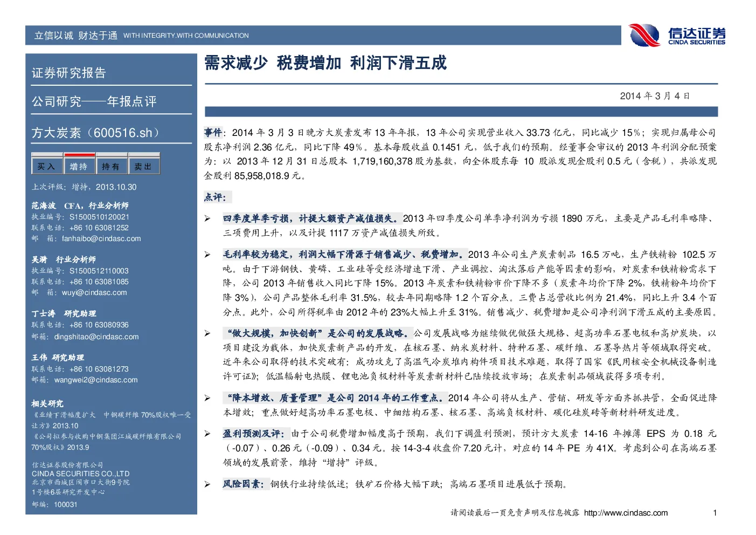Click the Cinda Securities logo
756x535 pixels.
[x=677, y=36]
